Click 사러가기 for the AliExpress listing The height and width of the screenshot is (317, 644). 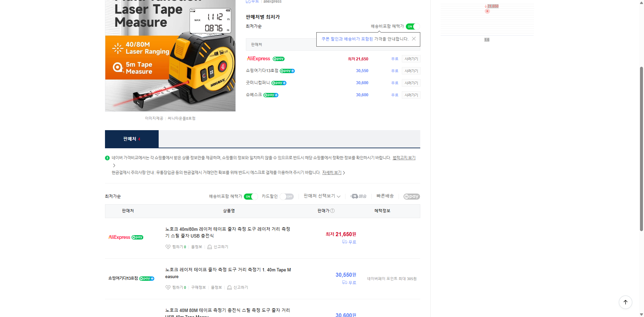point(411,59)
